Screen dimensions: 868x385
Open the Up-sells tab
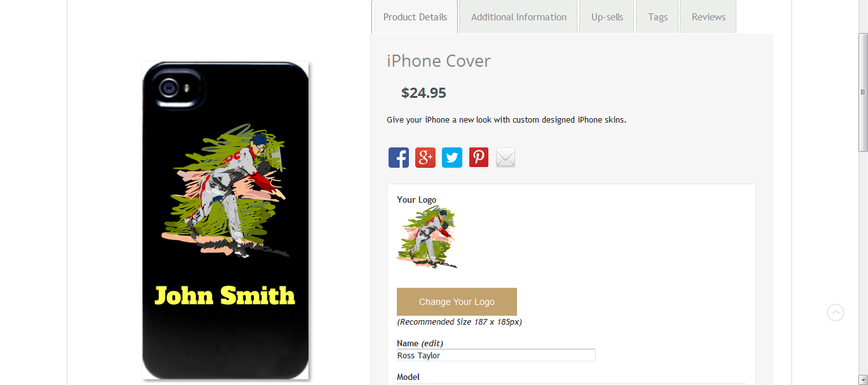(x=607, y=17)
